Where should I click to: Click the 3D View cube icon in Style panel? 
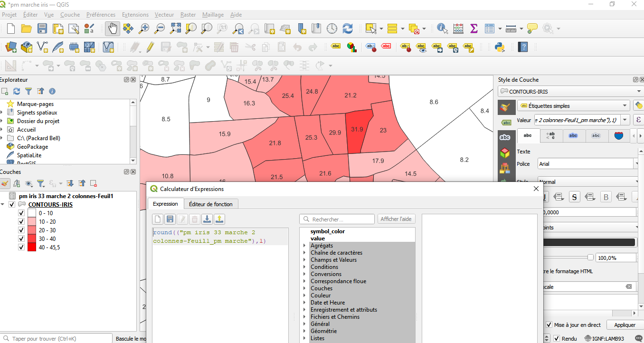505,153
